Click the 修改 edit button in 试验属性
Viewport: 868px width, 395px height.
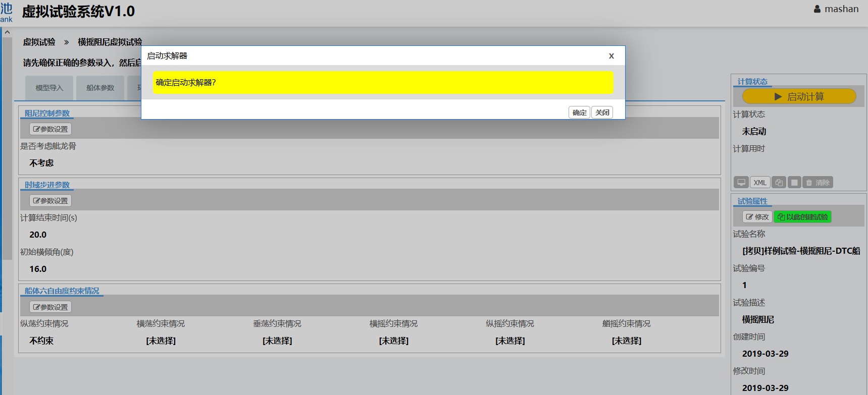[x=757, y=217]
